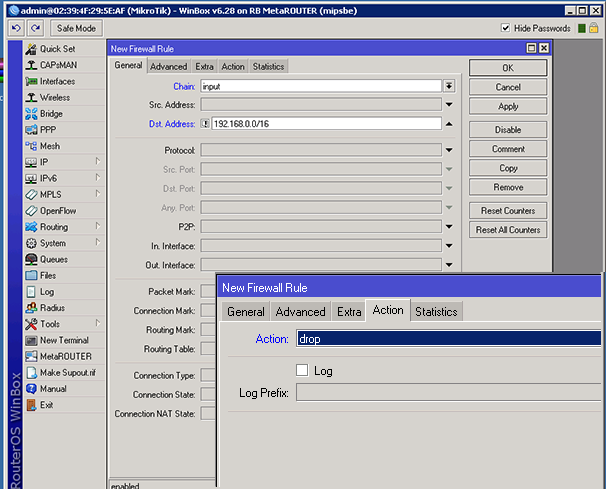This screenshot has height=489, width=606.
Task: Expand the Out. Interface field arrow
Action: 449,265
